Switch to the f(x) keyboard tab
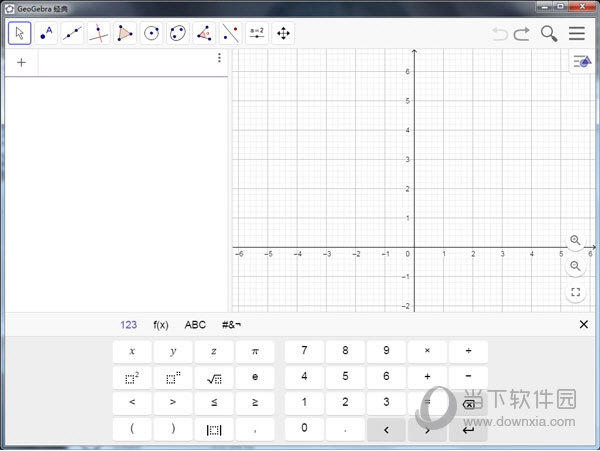 coord(161,325)
